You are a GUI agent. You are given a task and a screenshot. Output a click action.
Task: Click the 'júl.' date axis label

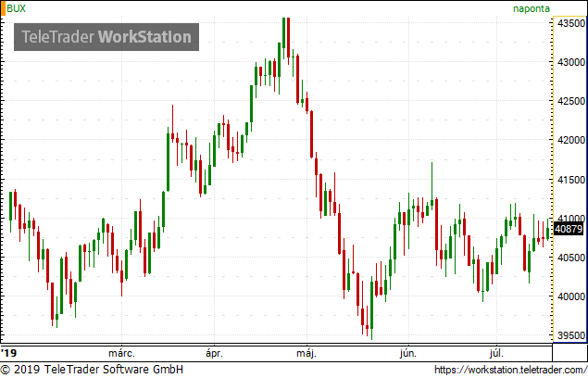tap(496, 353)
